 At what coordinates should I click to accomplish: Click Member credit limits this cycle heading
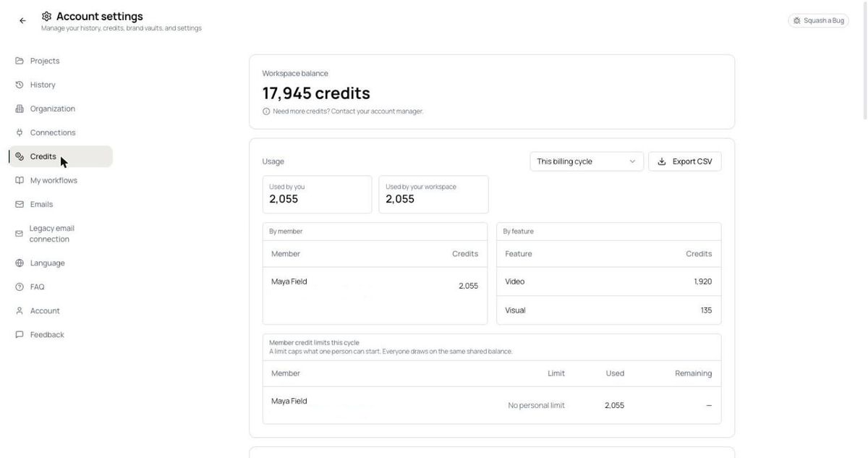coord(314,343)
